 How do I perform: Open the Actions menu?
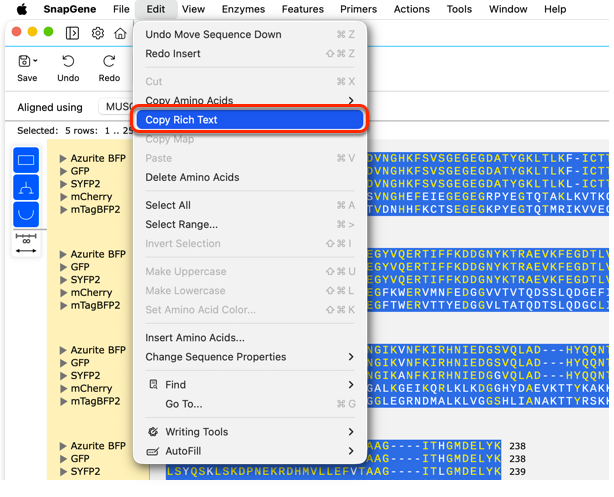(x=412, y=9)
